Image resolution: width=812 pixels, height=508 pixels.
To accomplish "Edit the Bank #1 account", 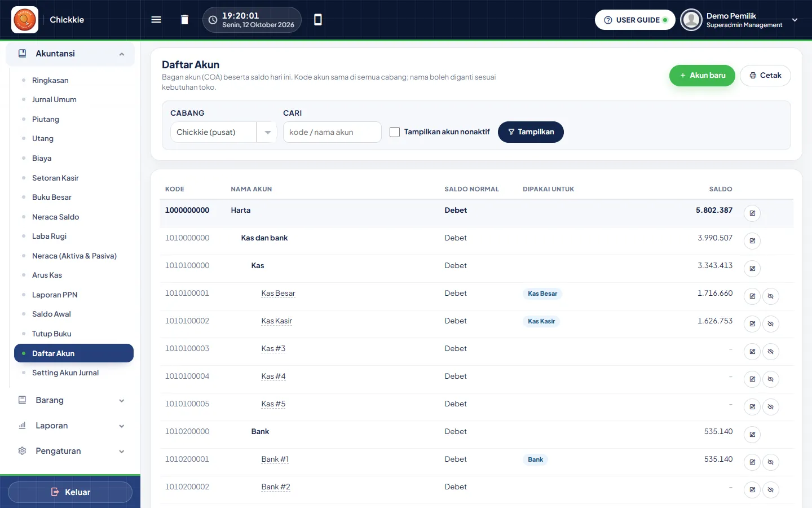I will (x=752, y=462).
